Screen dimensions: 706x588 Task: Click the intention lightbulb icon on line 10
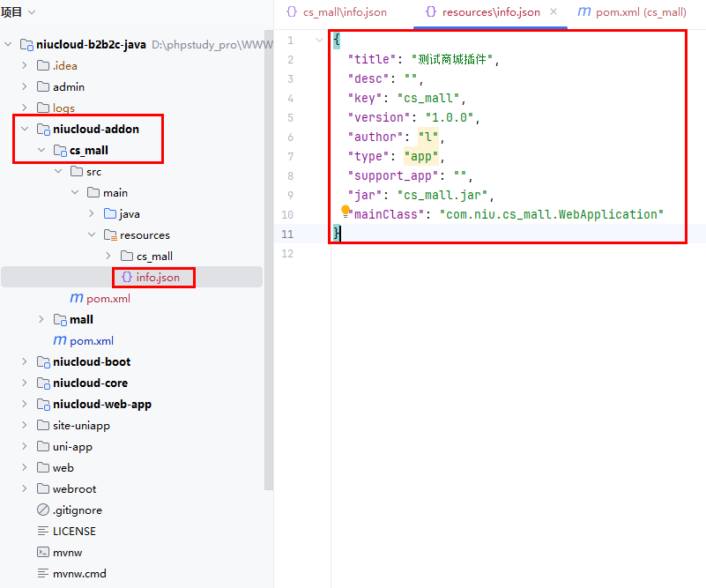pyautogui.click(x=346, y=212)
